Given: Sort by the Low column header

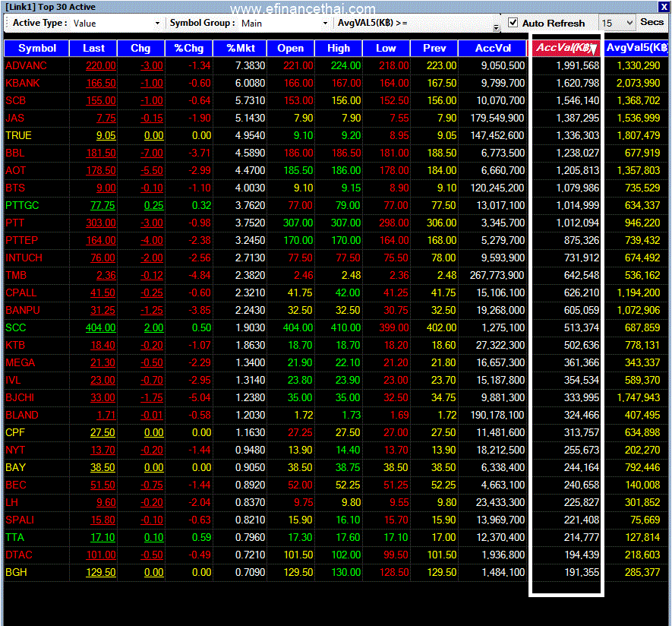Looking at the screenshot, I should pyautogui.click(x=386, y=48).
